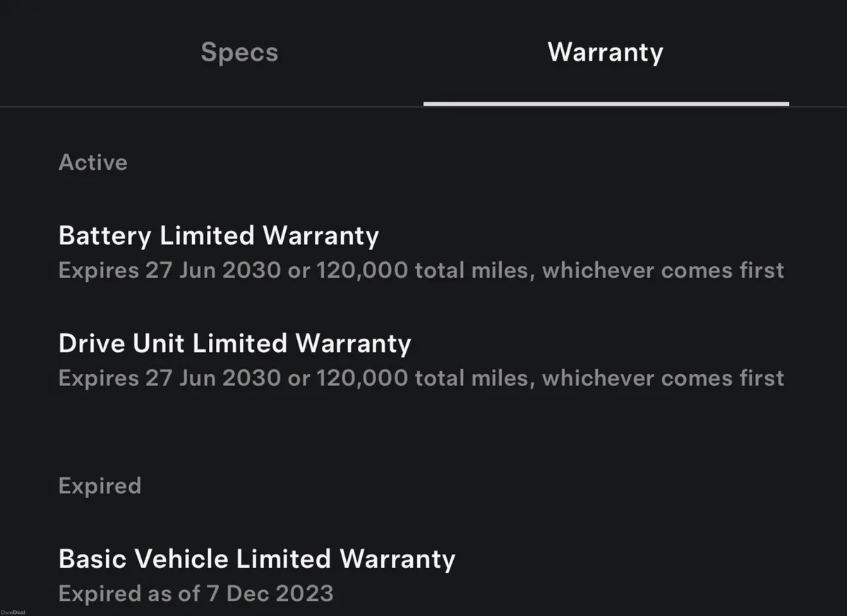
Task: Click the Battery Limited Warranty title
Action: [x=219, y=236]
